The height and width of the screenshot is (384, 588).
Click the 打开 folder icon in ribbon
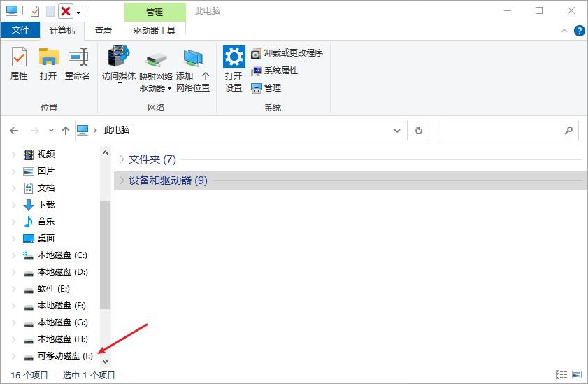click(x=48, y=63)
